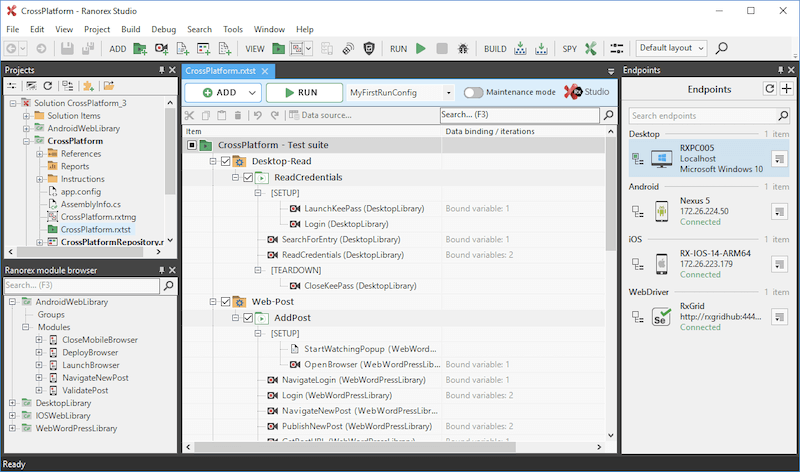Open the MyFirstRunConfig dropdown
The image size is (800, 472).
click(x=448, y=93)
